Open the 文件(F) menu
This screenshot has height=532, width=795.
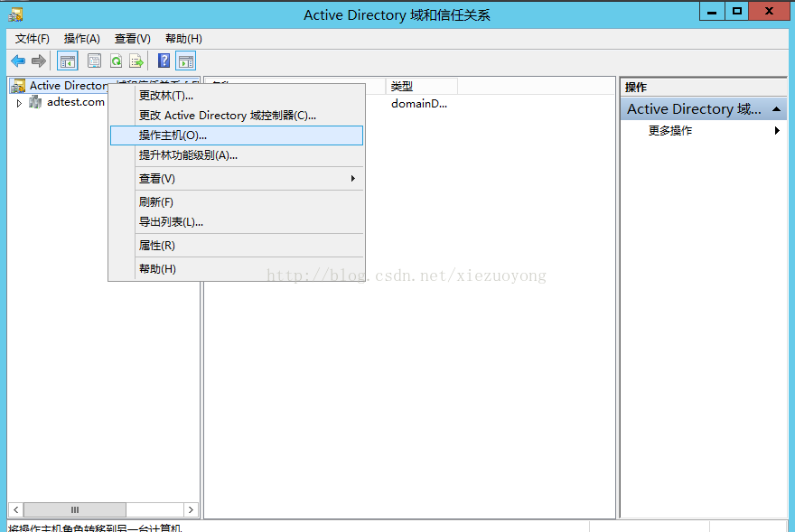[33, 39]
